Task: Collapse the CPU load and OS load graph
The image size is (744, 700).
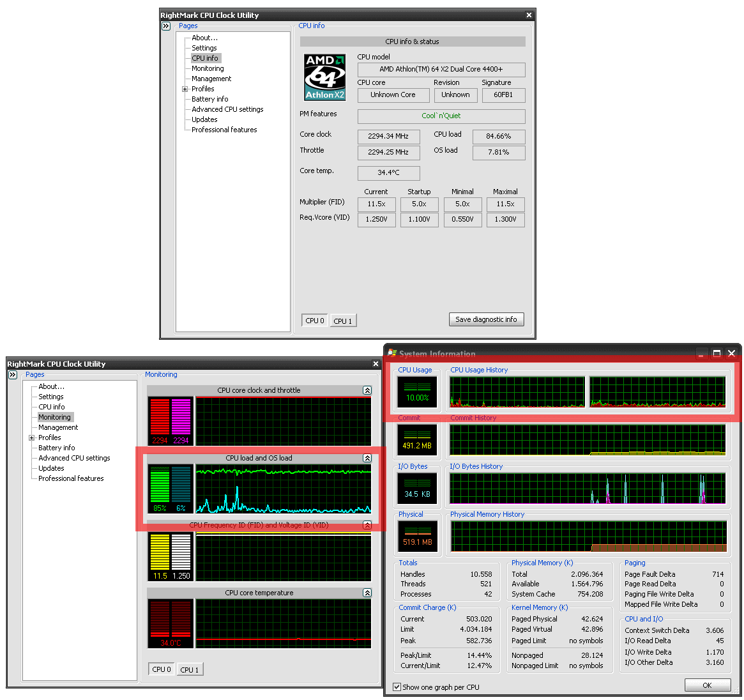Action: [x=367, y=458]
